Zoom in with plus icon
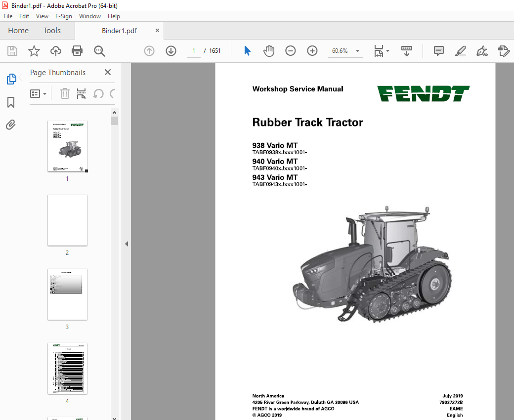This screenshot has height=420, width=514. (312, 51)
